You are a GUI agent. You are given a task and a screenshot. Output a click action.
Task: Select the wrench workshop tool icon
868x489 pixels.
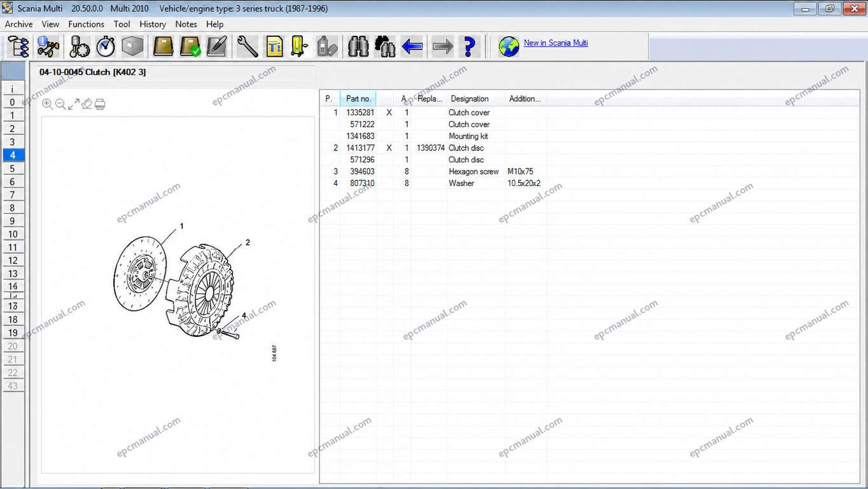click(247, 46)
